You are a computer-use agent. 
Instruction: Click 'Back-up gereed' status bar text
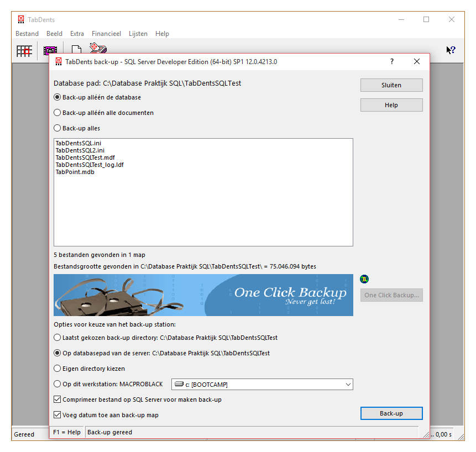109,432
